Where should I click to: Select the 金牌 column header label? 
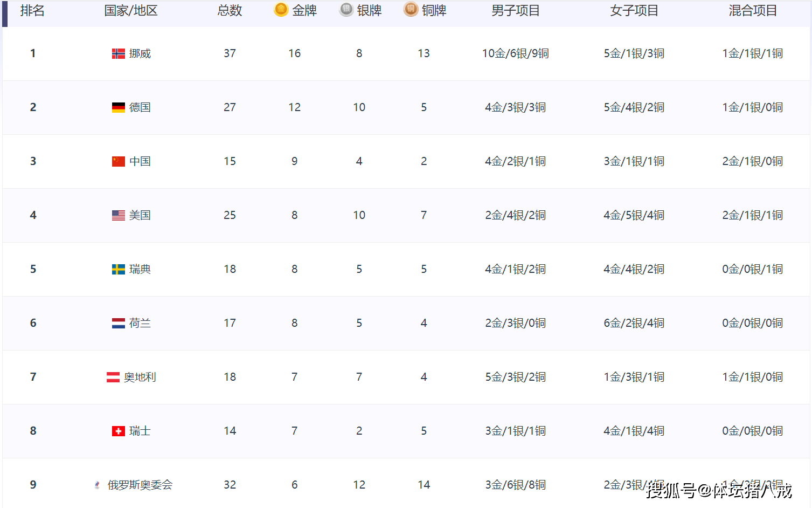304,10
